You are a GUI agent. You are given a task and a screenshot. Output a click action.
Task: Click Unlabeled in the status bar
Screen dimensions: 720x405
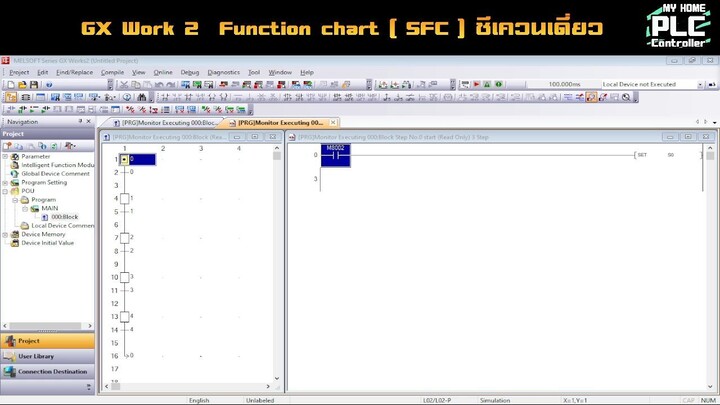click(x=260, y=400)
